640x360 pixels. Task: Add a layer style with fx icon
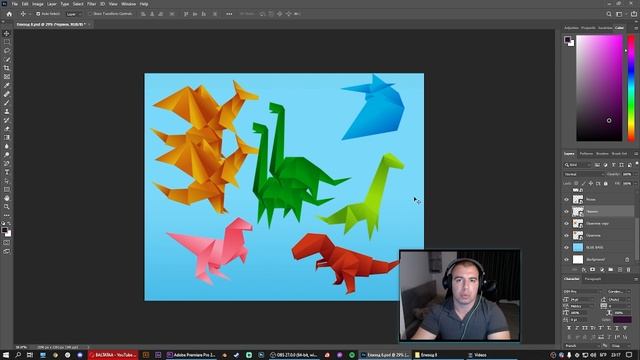pyautogui.click(x=584, y=270)
